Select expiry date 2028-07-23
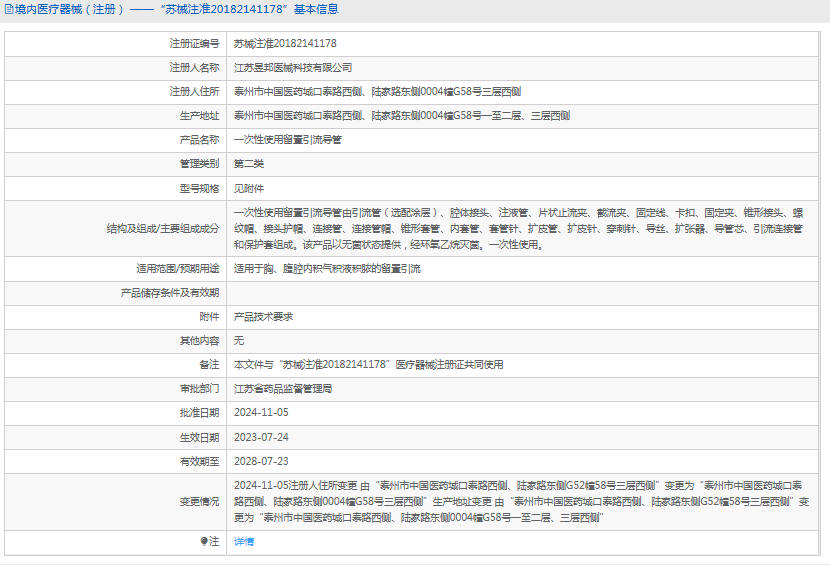Image resolution: width=830 pixels, height=566 pixels. pyautogui.click(x=261, y=461)
